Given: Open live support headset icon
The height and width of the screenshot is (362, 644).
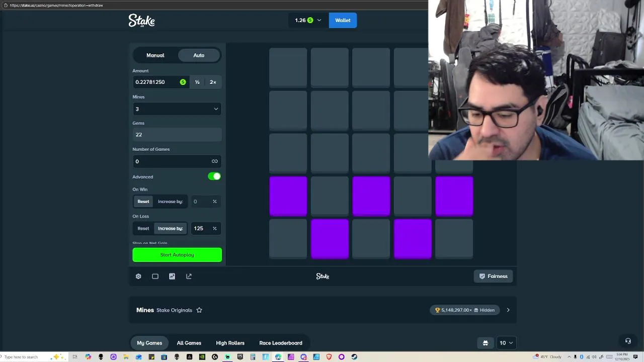Looking at the screenshot, I should click(628, 341).
